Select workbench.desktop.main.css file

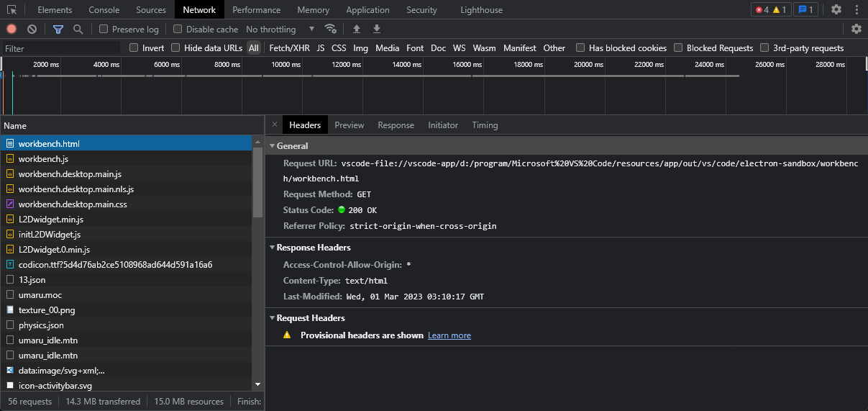tap(126, 204)
